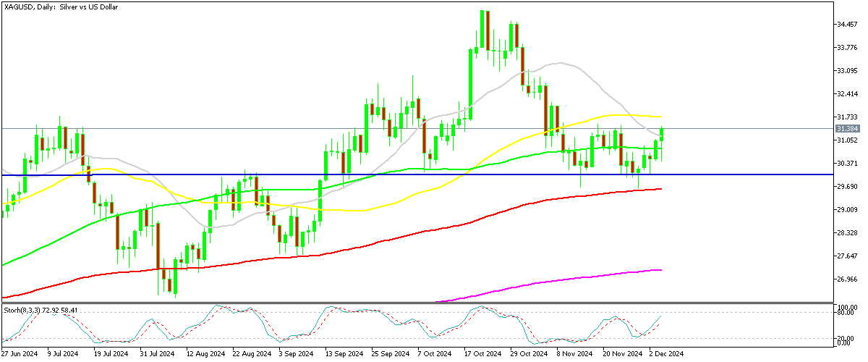Viewport: 868px width, 362px height.
Task: Click the 33.095 price axis label
Action: coord(847,71)
